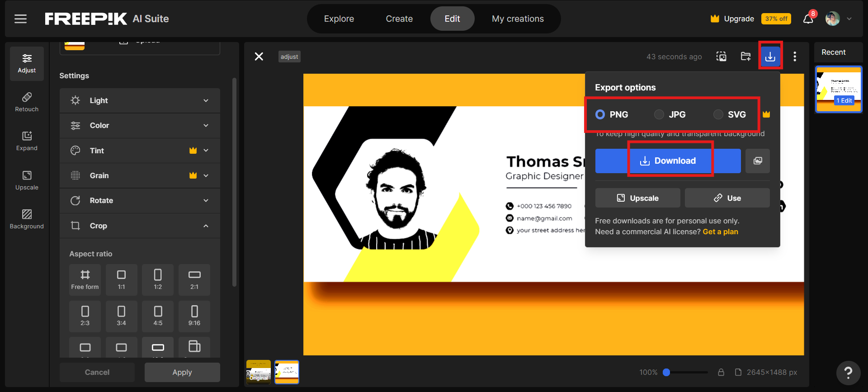Select the Expand tool
Image resolution: width=868 pixels, height=392 pixels.
point(27,141)
